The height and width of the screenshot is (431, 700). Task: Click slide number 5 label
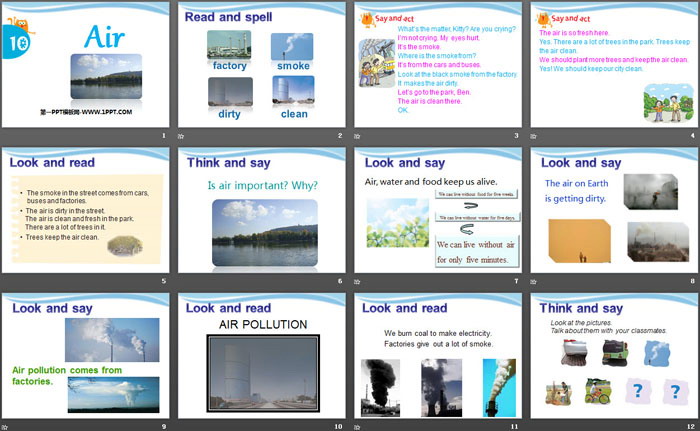click(164, 281)
